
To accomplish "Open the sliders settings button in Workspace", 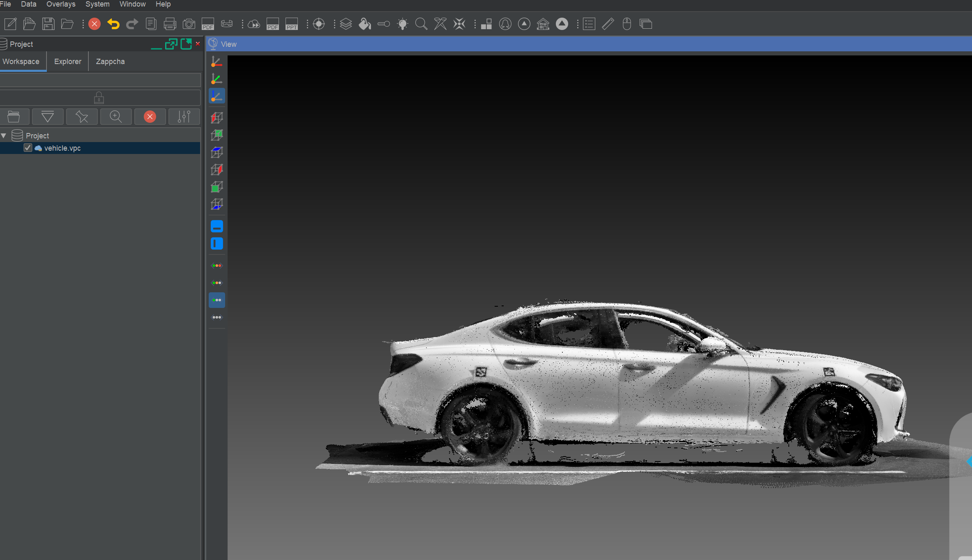I will [x=184, y=117].
